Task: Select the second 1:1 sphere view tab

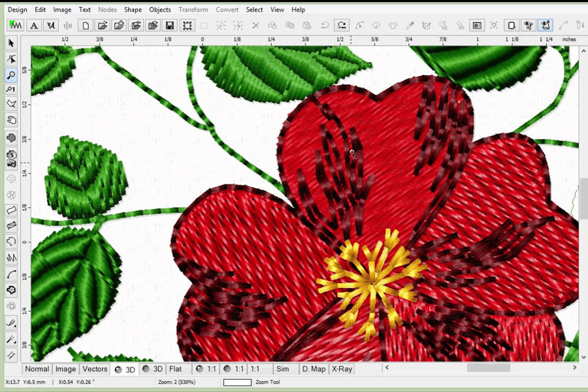Action: 234,369
